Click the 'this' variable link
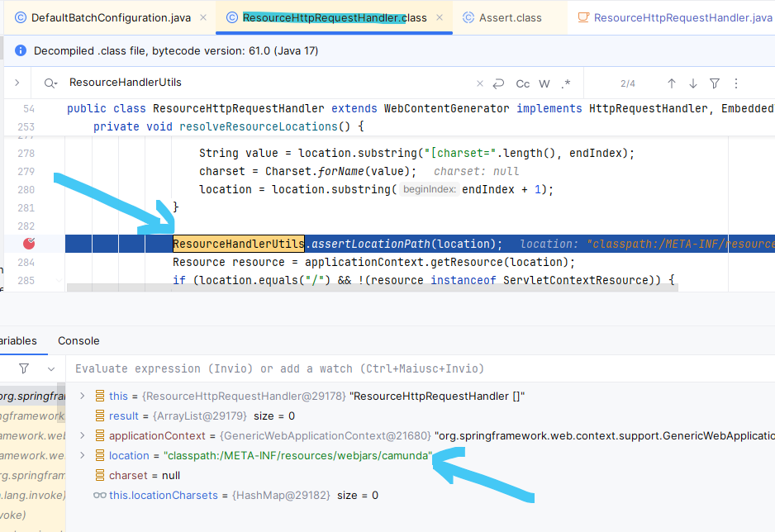Screen dimensions: 775x532 118,395
